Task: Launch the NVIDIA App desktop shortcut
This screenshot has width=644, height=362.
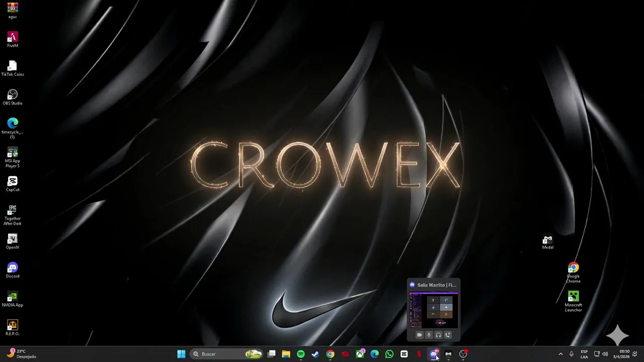Action: (13, 299)
